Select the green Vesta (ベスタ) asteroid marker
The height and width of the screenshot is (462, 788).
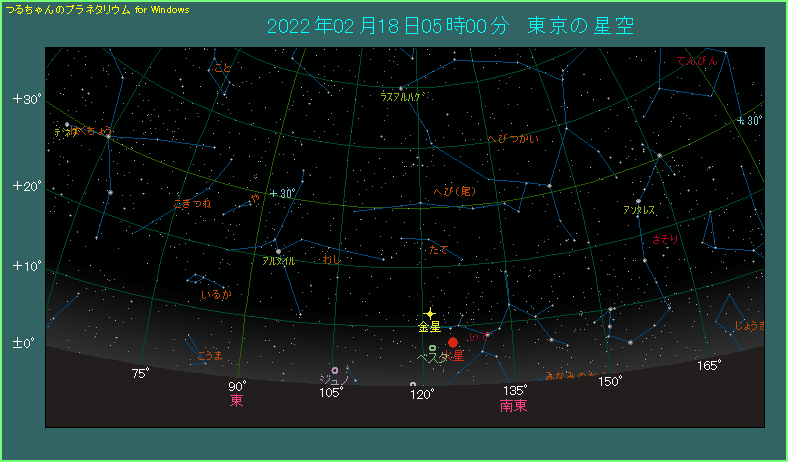[x=433, y=348]
